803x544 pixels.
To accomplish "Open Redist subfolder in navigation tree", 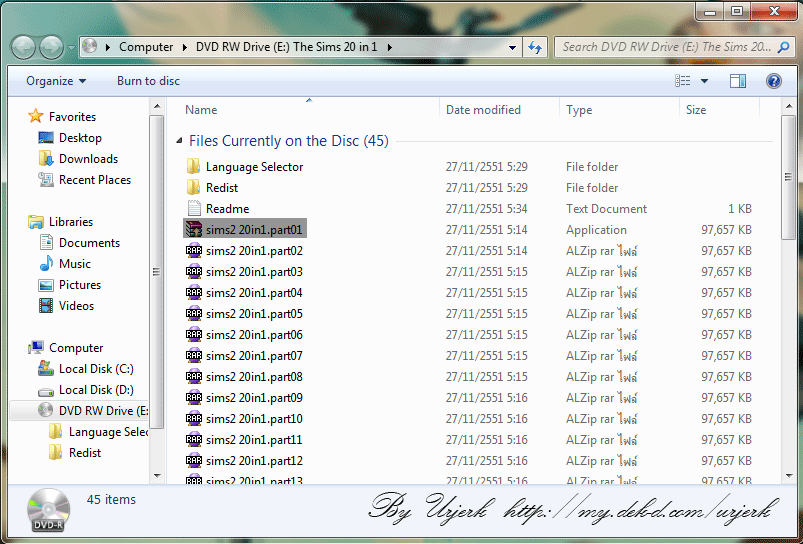I will tap(75, 453).
